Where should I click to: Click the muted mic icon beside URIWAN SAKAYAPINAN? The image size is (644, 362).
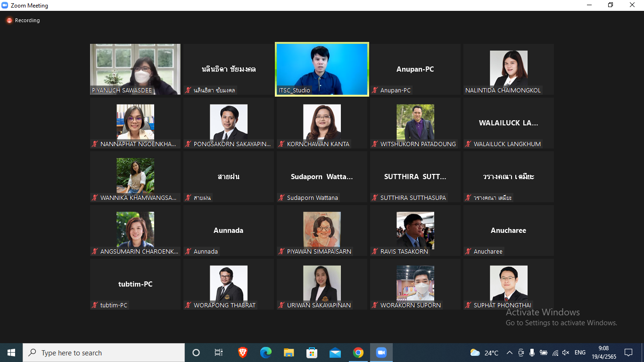pos(282,305)
